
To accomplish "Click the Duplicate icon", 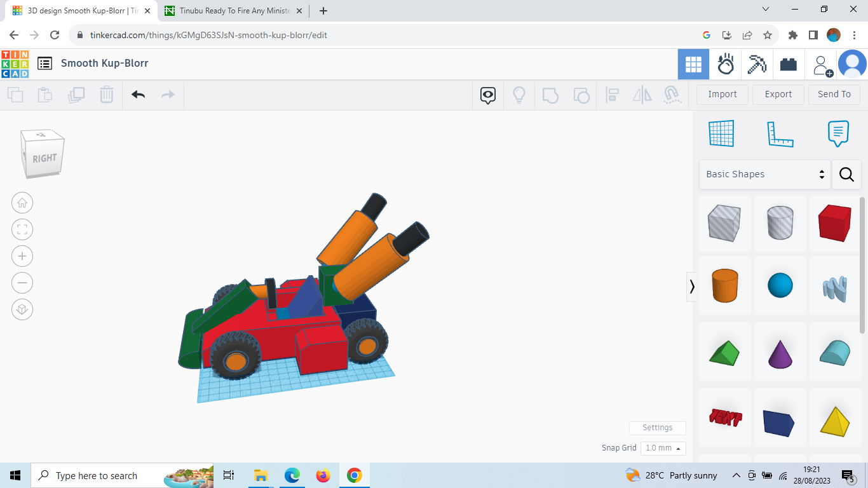I will click(76, 94).
